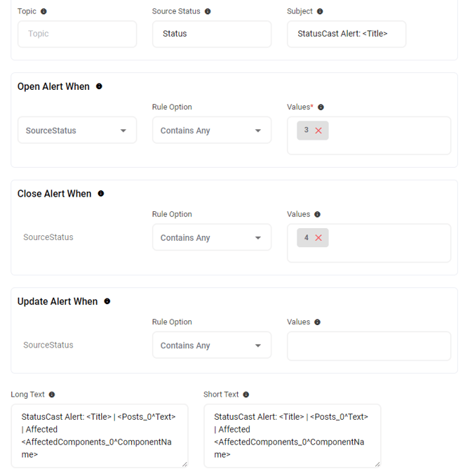Click into the Topic input field

(76, 34)
